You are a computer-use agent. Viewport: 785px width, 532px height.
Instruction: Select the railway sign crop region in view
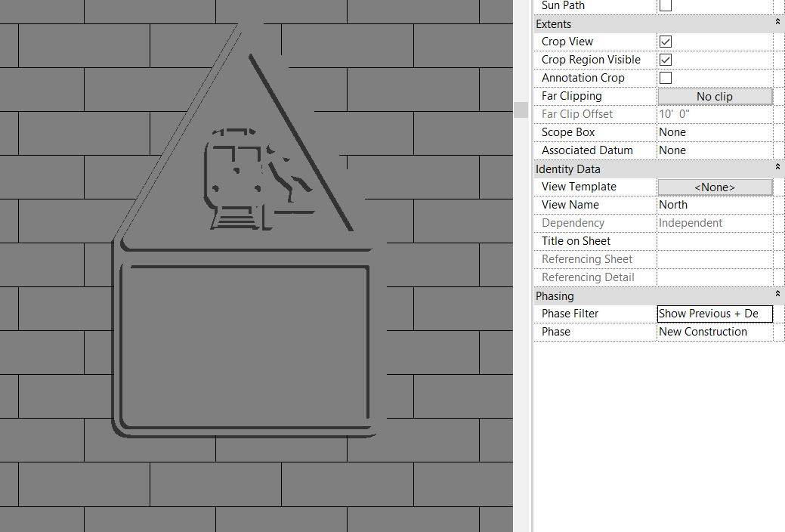[x=243, y=227]
